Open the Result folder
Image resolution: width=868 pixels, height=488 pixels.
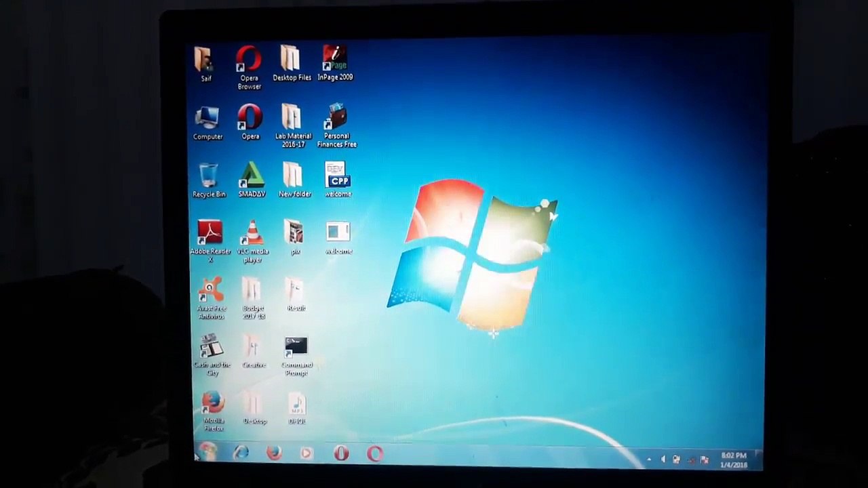296,294
